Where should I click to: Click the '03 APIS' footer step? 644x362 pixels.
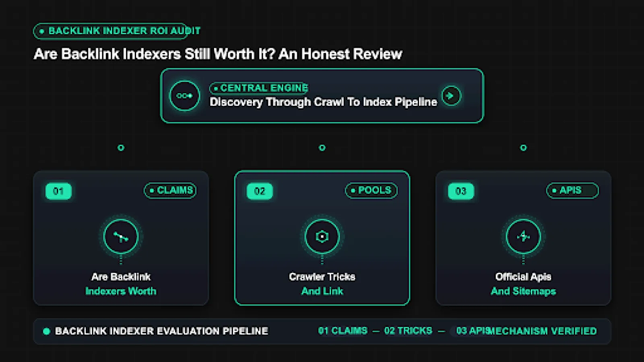point(473,331)
